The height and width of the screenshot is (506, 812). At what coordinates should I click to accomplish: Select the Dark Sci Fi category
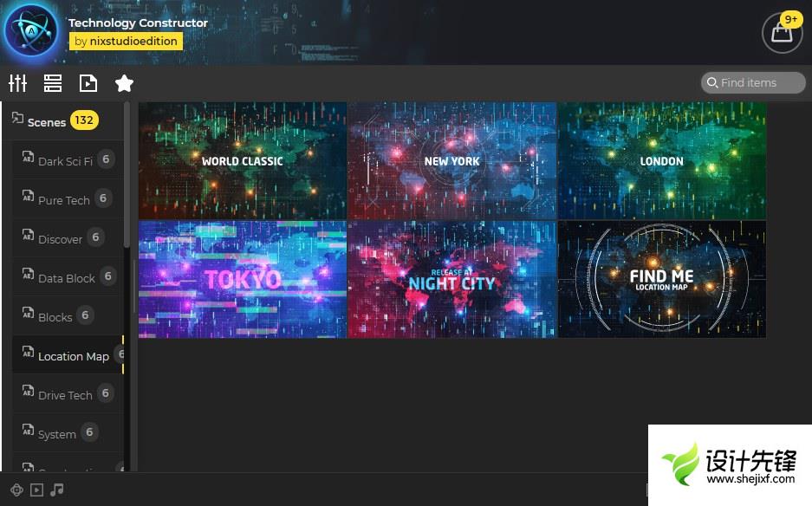pos(65,161)
